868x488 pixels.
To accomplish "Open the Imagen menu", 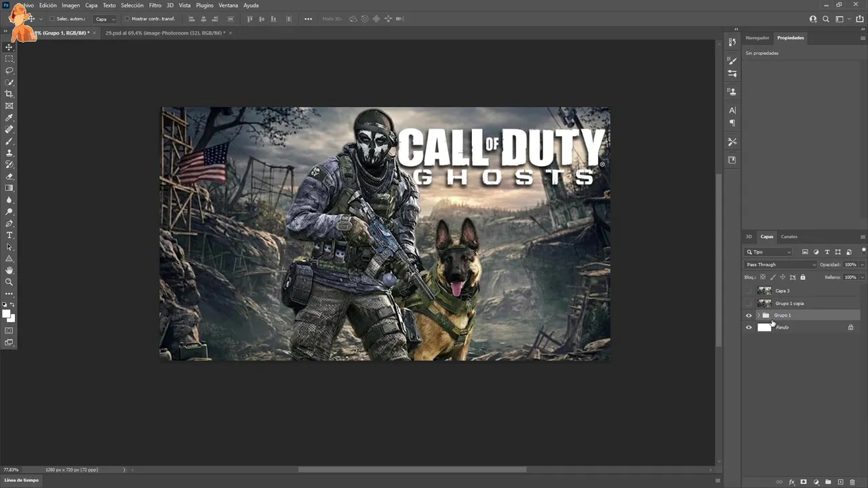I will click(71, 5).
